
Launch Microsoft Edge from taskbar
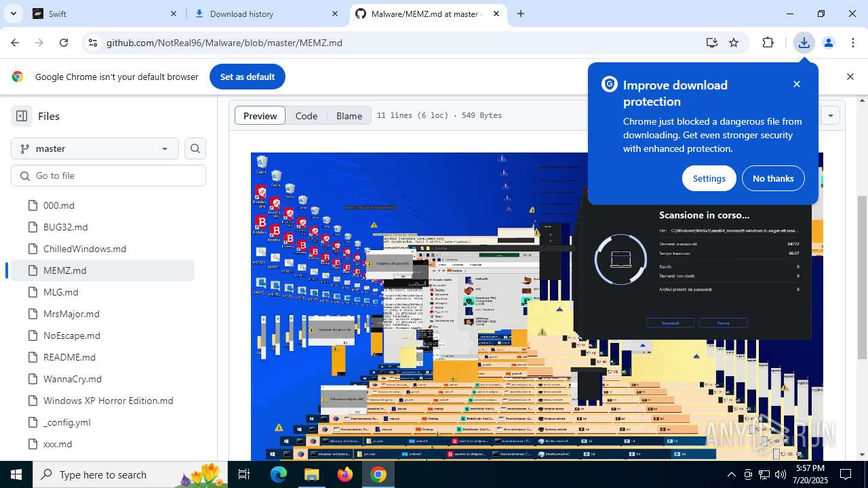[x=279, y=474]
